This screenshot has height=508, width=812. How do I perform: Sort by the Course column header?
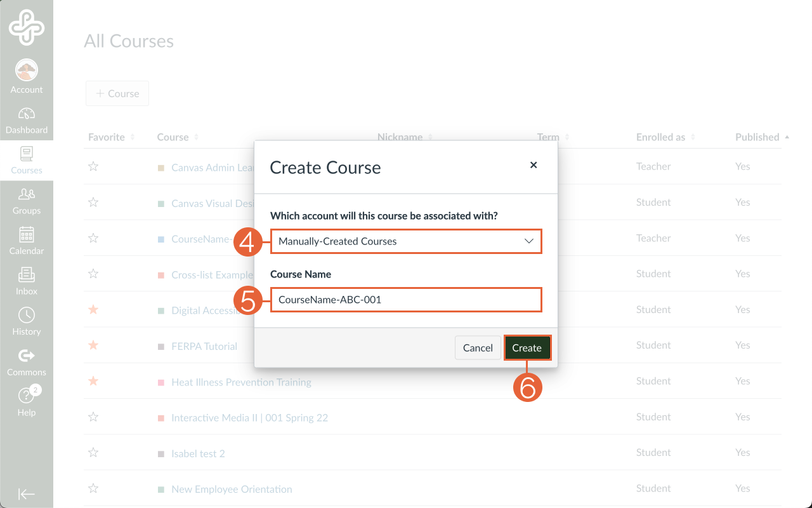click(x=178, y=137)
